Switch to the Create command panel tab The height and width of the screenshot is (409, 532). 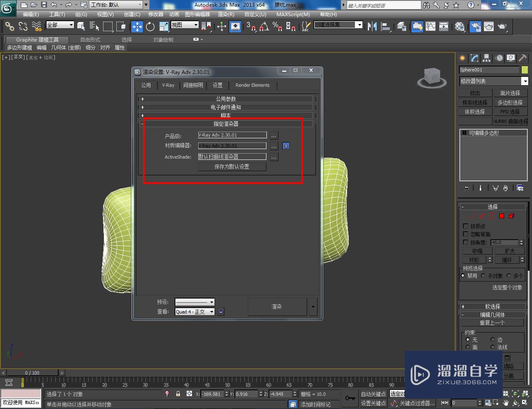pyautogui.click(x=463, y=58)
